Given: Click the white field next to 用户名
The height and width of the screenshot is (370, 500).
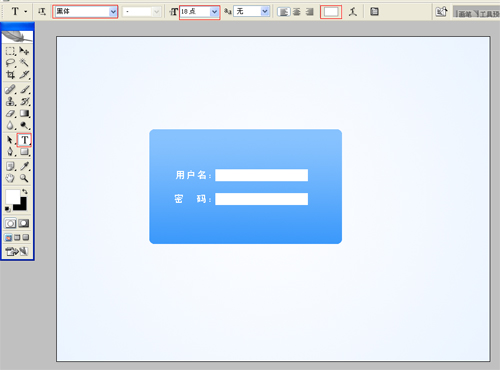Looking at the screenshot, I should tap(262, 175).
